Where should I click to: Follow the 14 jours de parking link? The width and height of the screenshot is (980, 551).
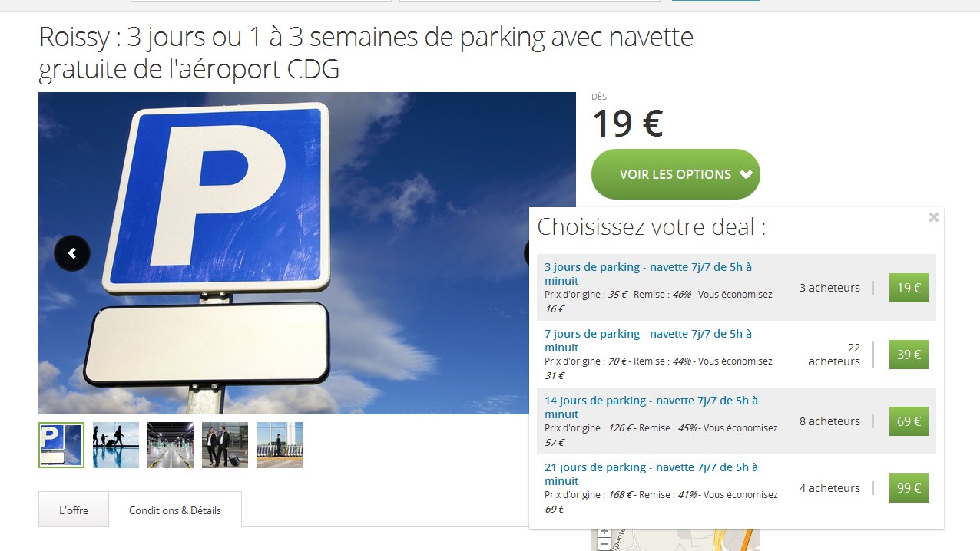[x=651, y=407]
